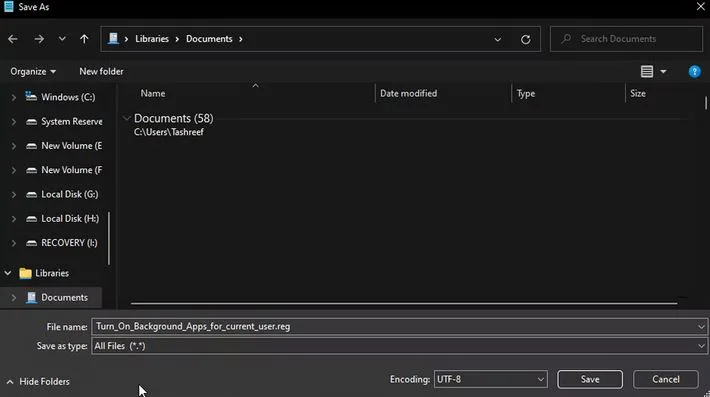Screen dimensions: 710x397
Task: Click the Libraries folder icon
Action: [x=25, y=273]
